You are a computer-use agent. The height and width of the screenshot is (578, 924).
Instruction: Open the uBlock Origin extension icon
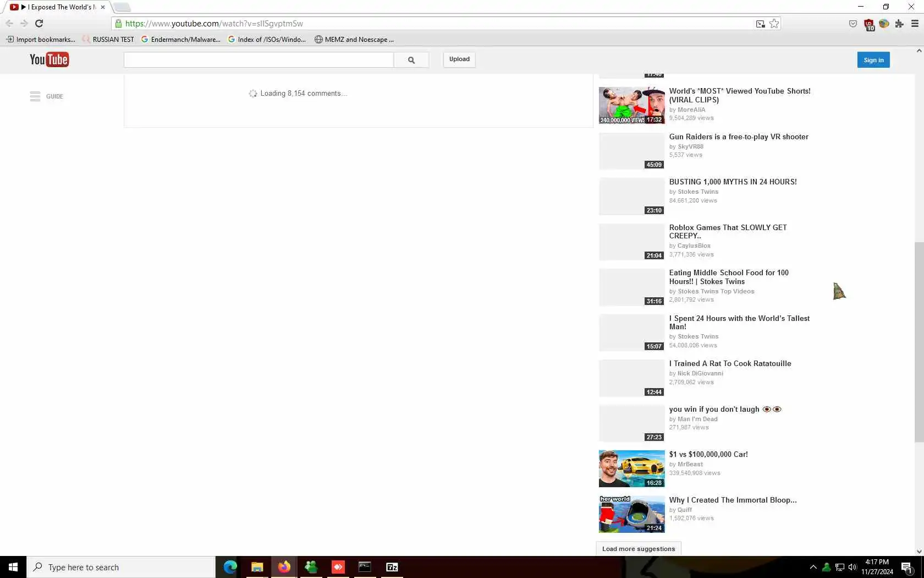869,24
